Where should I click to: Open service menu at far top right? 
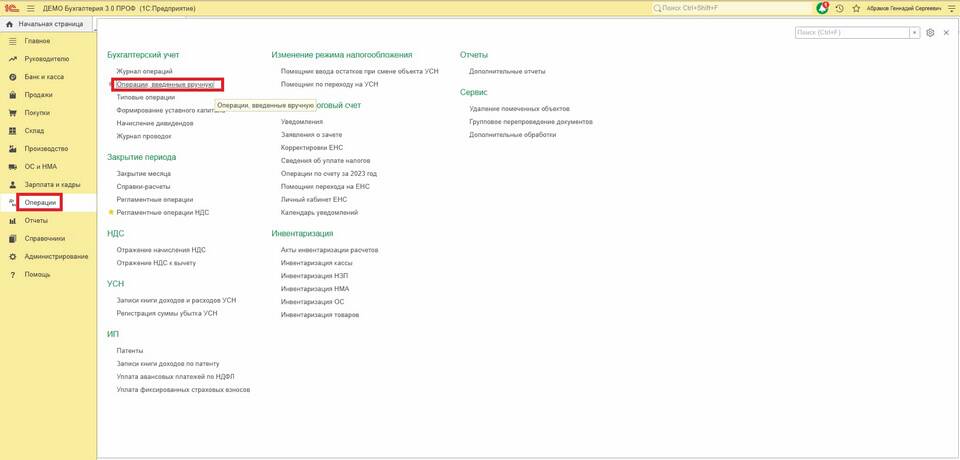pyautogui.click(x=951, y=8)
